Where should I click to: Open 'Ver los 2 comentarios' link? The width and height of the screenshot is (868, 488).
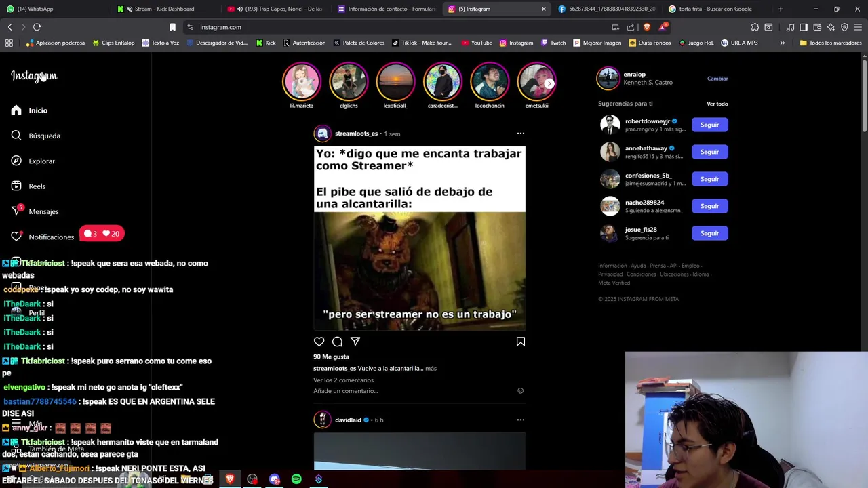(x=343, y=380)
